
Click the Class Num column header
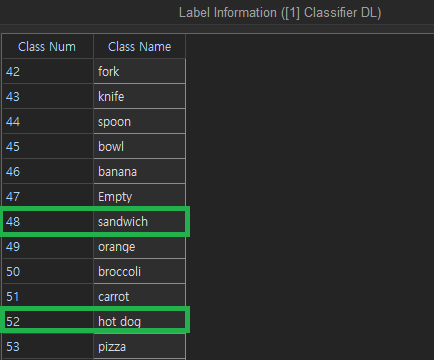[x=48, y=46]
